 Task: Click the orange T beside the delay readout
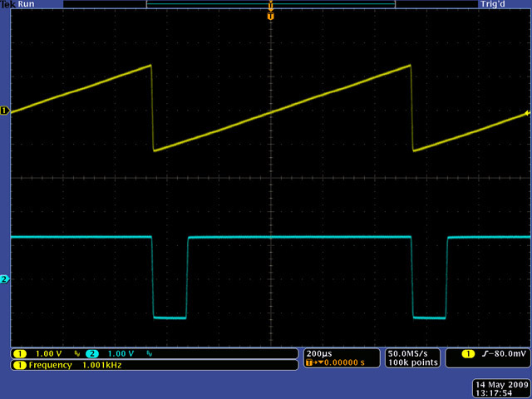[x=311, y=363]
